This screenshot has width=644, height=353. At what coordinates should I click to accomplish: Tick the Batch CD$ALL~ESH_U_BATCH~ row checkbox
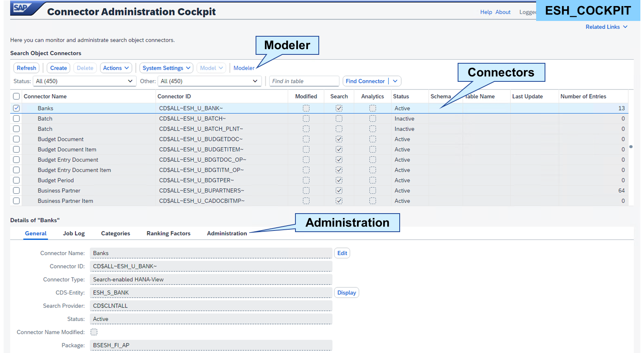click(16, 118)
